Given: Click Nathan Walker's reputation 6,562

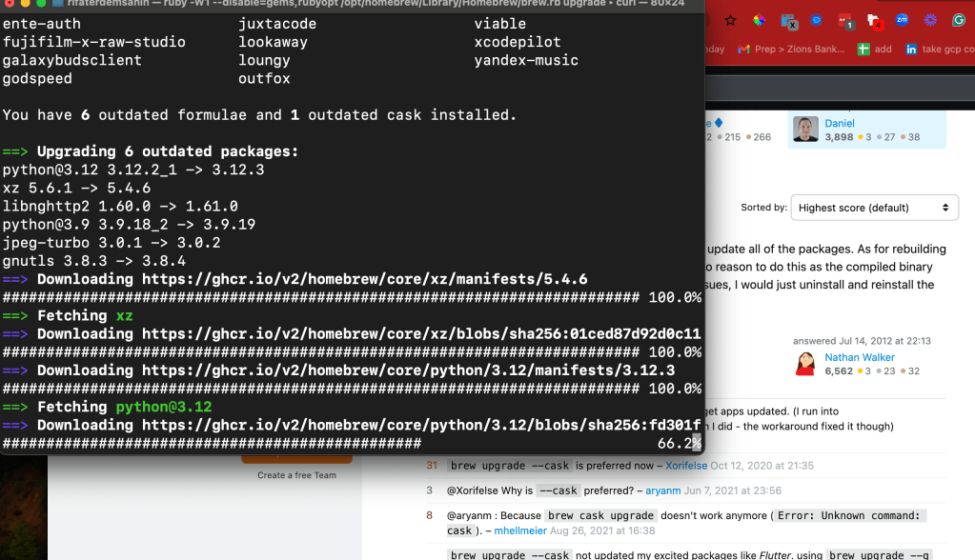Looking at the screenshot, I should pyautogui.click(x=839, y=371).
